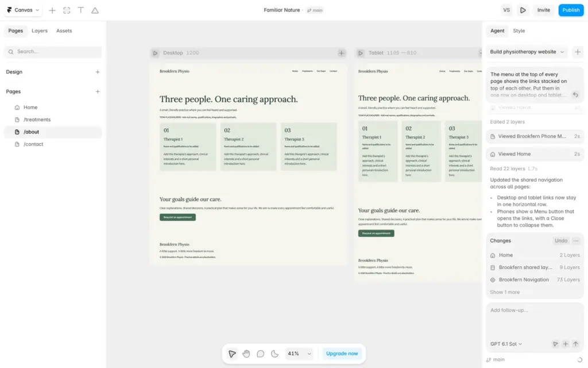Select the hand pan tool

coord(246,354)
